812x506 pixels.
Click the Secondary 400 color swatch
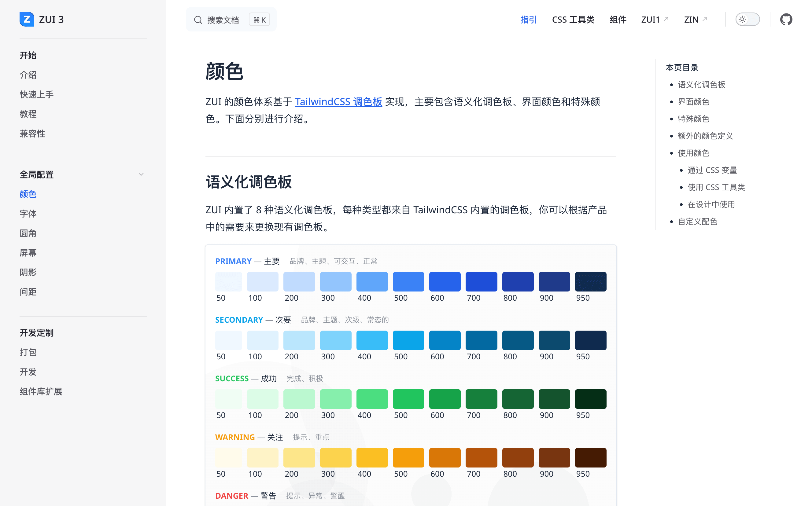click(x=372, y=340)
